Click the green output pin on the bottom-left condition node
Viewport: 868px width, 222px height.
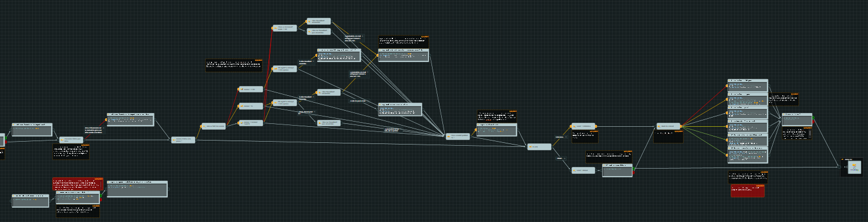click(x=101, y=195)
